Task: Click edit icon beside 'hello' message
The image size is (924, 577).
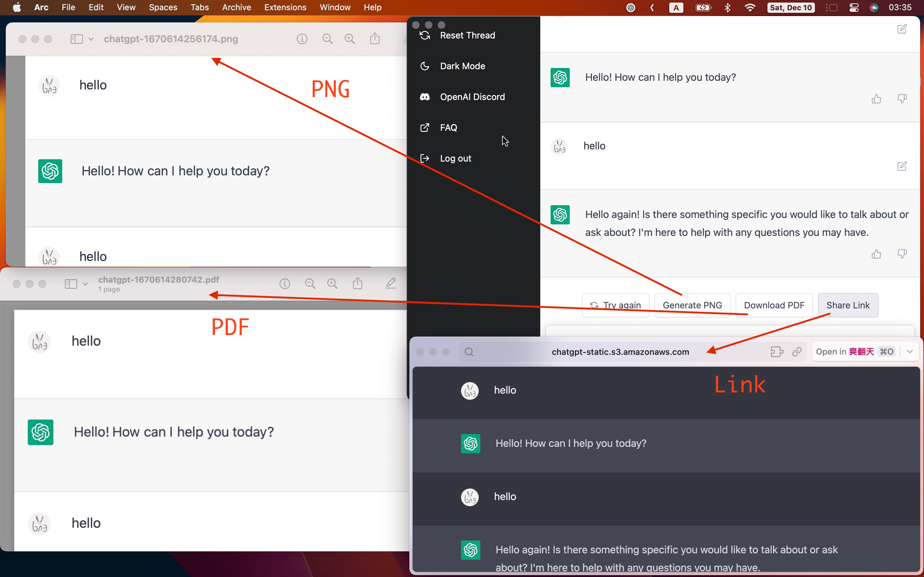Action: point(902,166)
